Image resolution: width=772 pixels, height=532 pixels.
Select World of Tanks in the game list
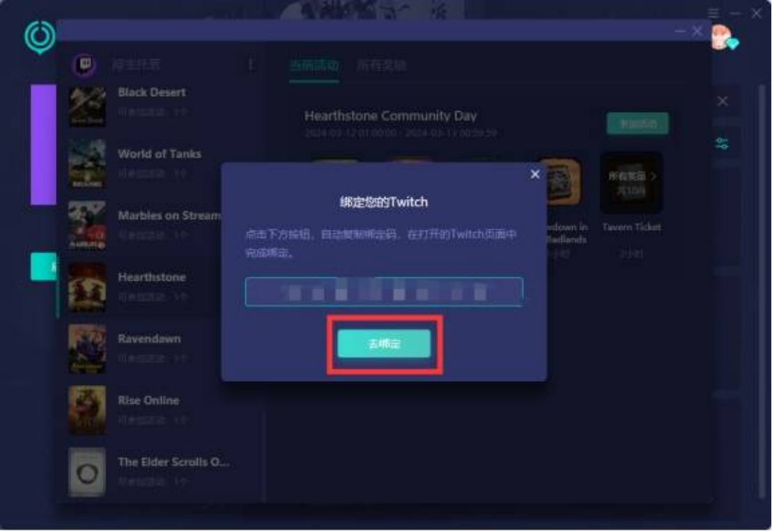pyautogui.click(x=162, y=164)
